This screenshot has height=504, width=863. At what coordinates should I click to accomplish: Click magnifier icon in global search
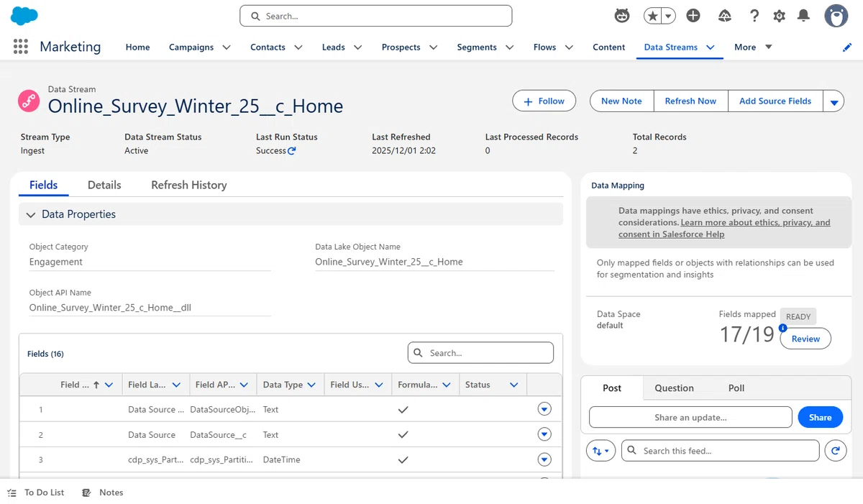(255, 16)
